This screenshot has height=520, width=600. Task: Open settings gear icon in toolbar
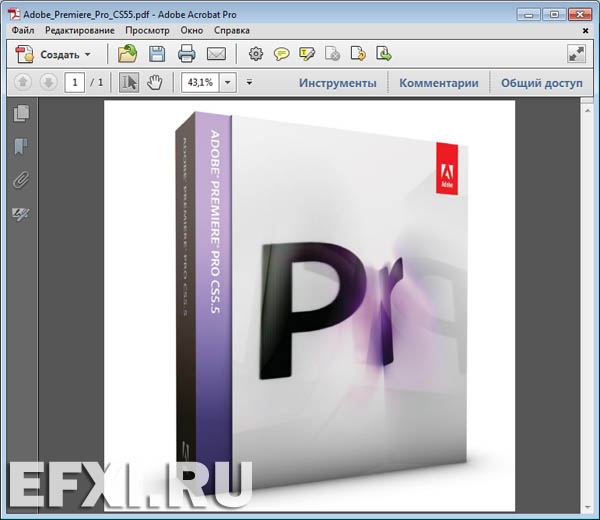pos(256,54)
